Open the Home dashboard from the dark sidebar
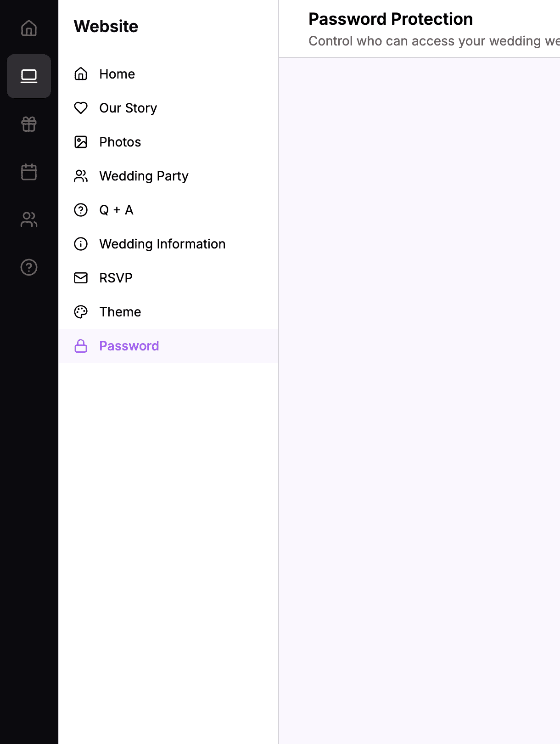 pos(28,28)
